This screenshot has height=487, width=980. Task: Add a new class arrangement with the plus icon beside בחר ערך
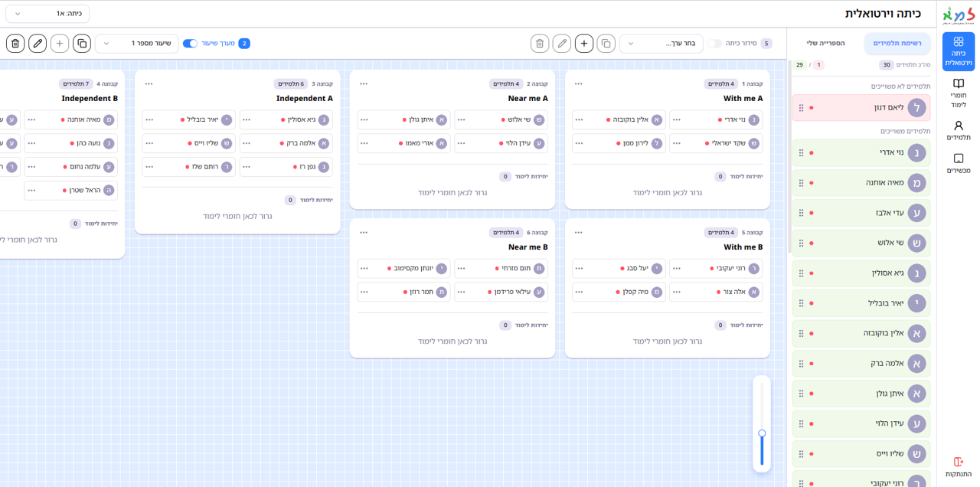[584, 44]
